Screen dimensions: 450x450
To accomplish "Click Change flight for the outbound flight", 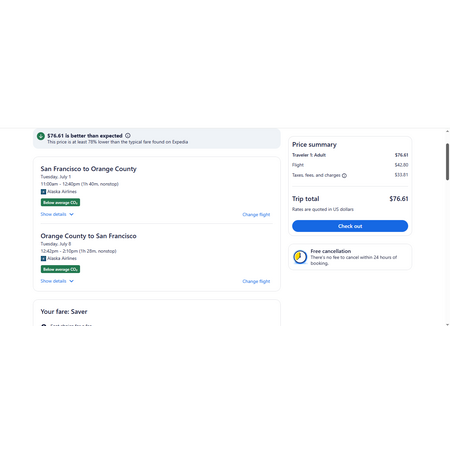I will click(x=256, y=214).
